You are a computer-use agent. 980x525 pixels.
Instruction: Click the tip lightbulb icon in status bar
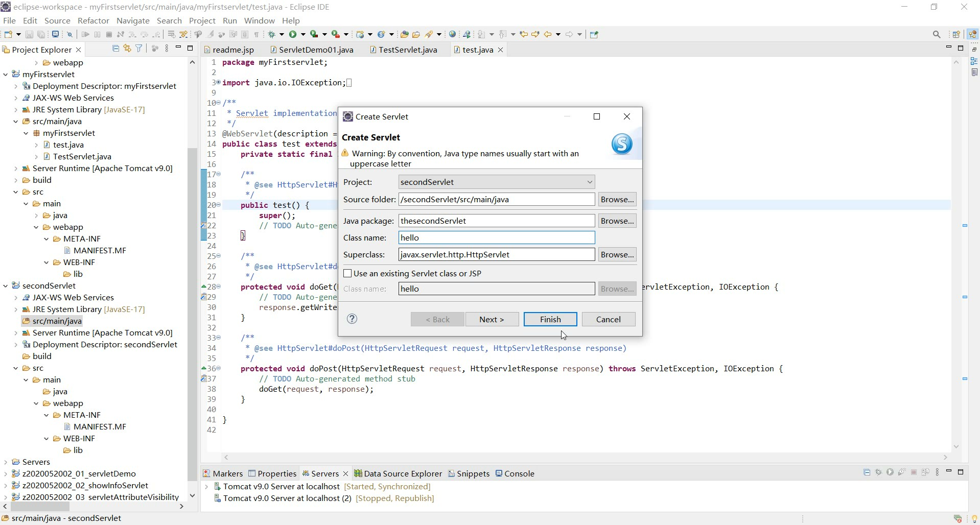coord(974,519)
